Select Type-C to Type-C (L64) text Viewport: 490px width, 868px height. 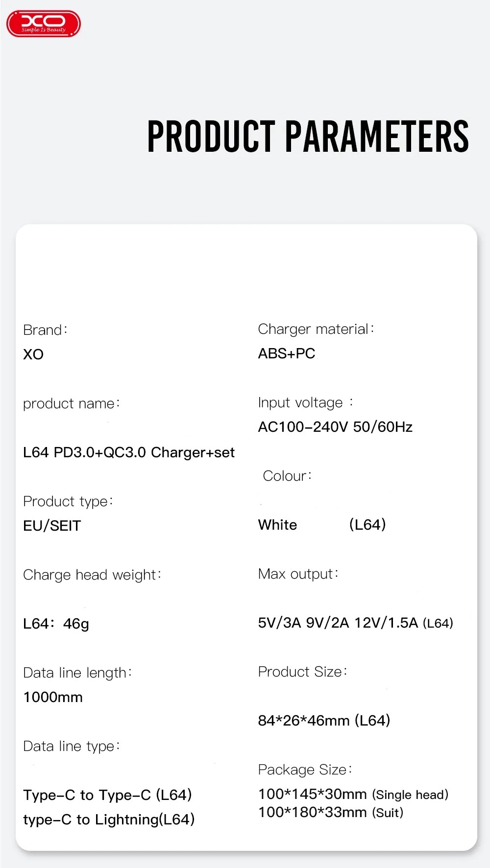[x=107, y=795]
